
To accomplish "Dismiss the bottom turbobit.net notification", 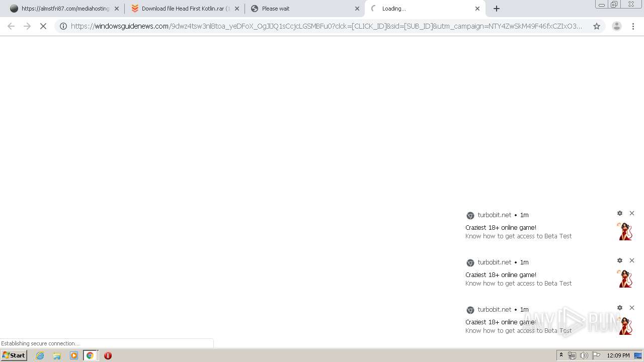I will [x=632, y=308].
